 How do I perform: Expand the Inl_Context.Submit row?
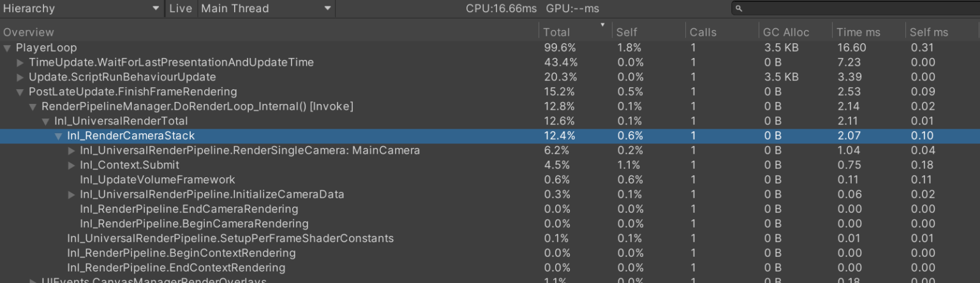click(71, 165)
